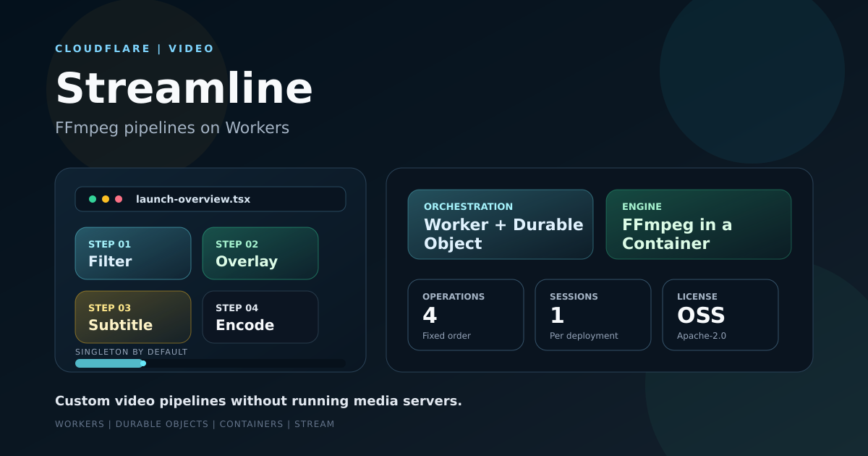Viewport: 868px width, 456px height.
Task: Click the green window dot
Action: [93, 199]
